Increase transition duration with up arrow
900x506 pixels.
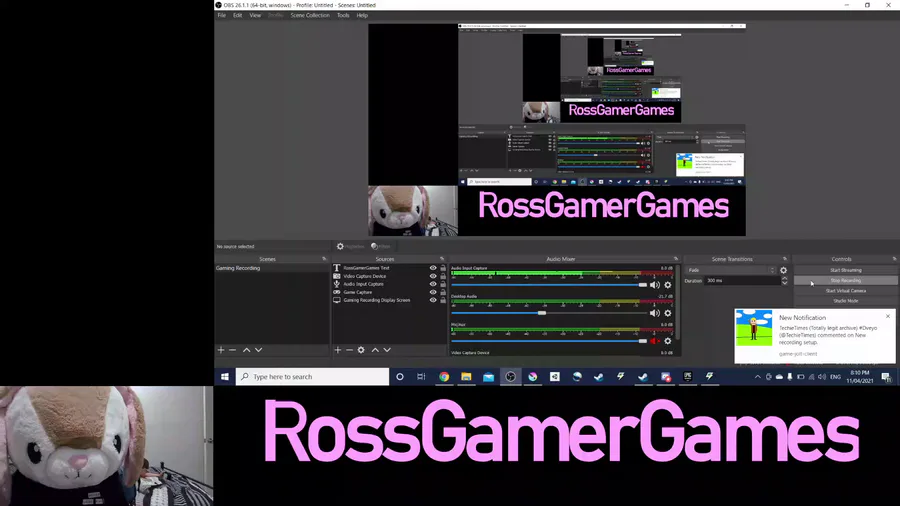click(x=785, y=278)
